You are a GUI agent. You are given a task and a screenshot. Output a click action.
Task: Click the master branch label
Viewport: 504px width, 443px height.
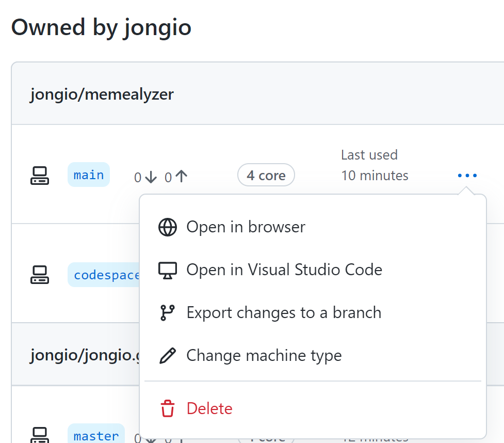coord(96,436)
